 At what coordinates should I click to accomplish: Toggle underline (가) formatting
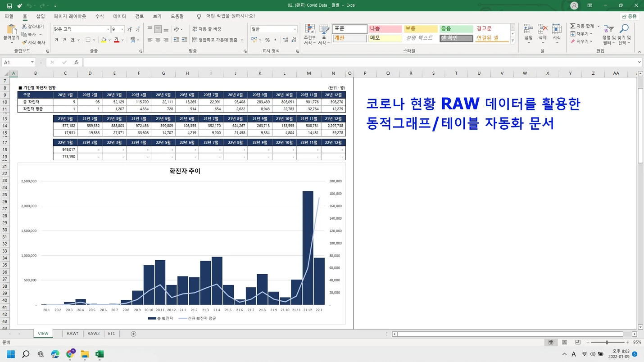(72, 40)
